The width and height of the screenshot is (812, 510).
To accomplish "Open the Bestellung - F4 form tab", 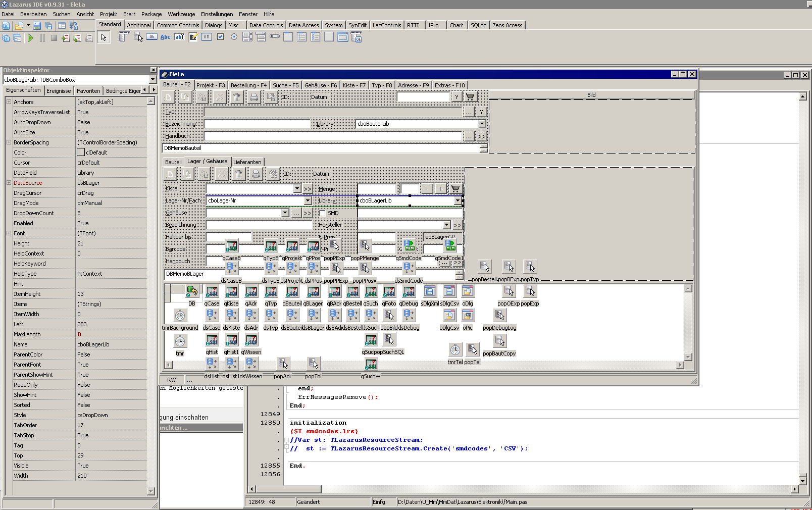I will point(248,85).
